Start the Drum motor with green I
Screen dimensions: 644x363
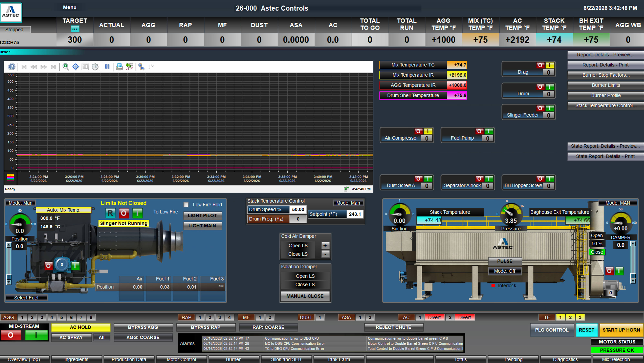click(549, 87)
